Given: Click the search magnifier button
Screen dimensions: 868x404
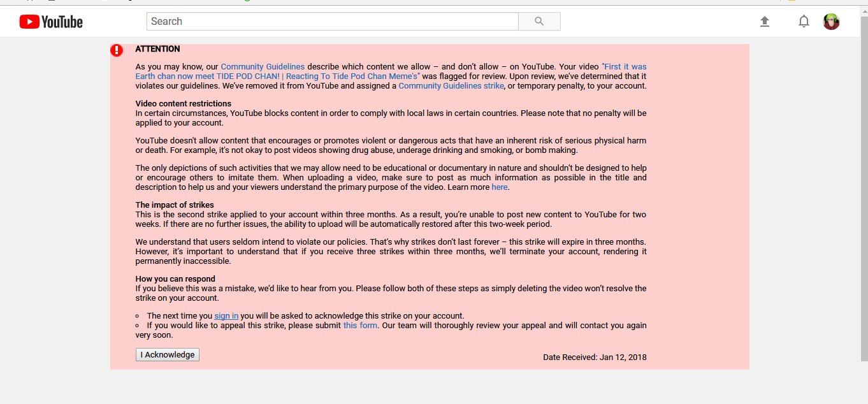Looking at the screenshot, I should point(539,21).
